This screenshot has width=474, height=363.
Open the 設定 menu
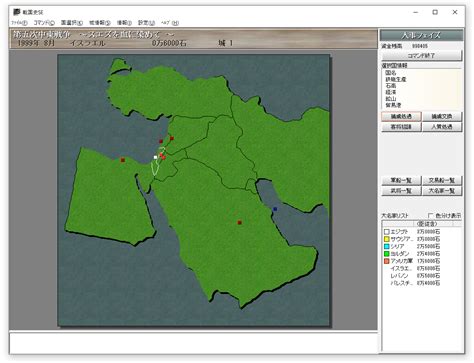[x=146, y=23]
